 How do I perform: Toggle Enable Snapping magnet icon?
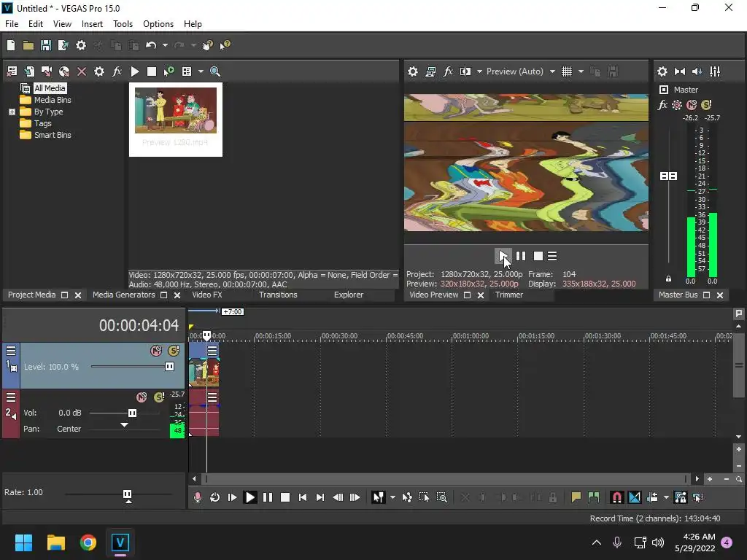coord(616,497)
